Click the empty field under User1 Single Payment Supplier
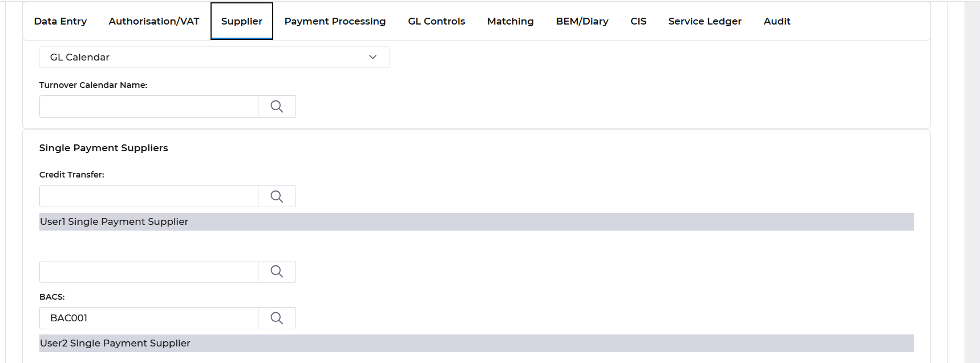This screenshot has height=363, width=980. [x=149, y=272]
